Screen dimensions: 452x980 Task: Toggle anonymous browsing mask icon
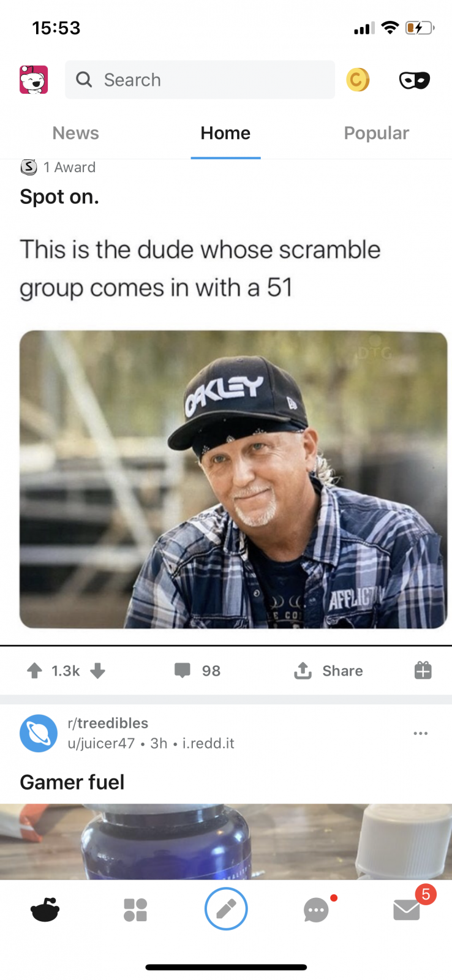415,80
